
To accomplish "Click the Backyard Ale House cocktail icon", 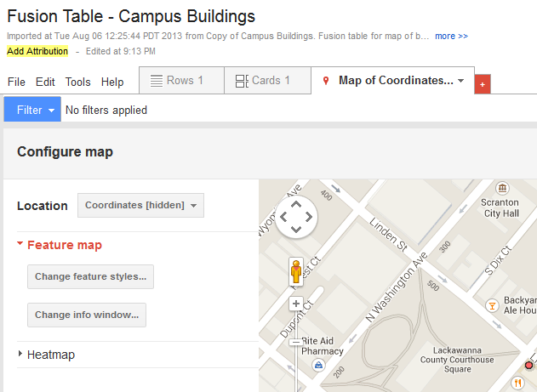I will (x=492, y=305).
